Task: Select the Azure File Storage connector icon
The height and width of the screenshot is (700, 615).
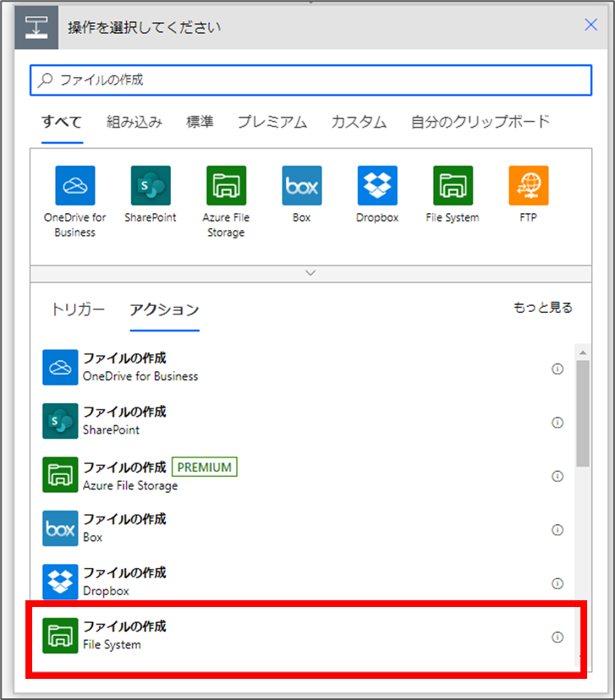Action: [x=226, y=185]
